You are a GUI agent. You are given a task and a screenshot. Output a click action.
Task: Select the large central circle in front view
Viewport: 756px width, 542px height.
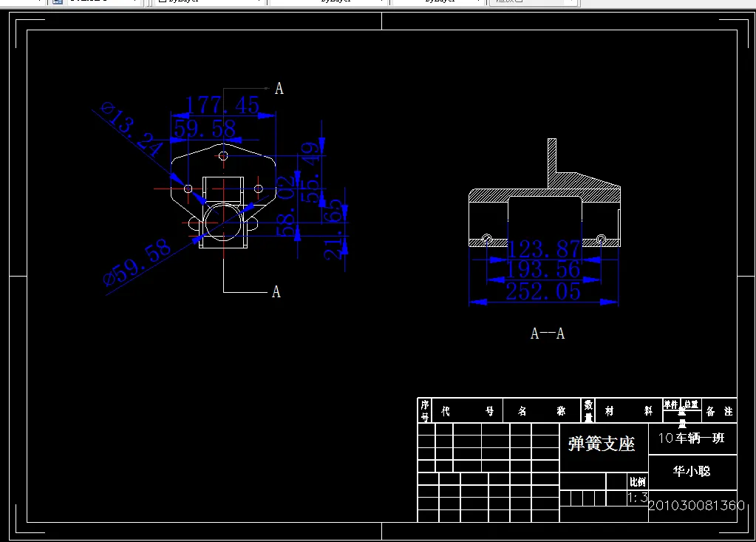click(x=223, y=223)
